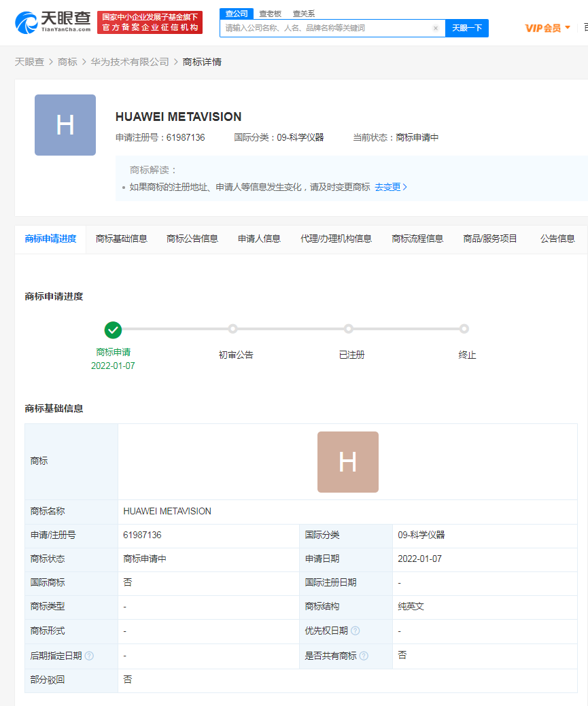
Task: Select the 商标流程信息 tab
Action: [x=417, y=239]
